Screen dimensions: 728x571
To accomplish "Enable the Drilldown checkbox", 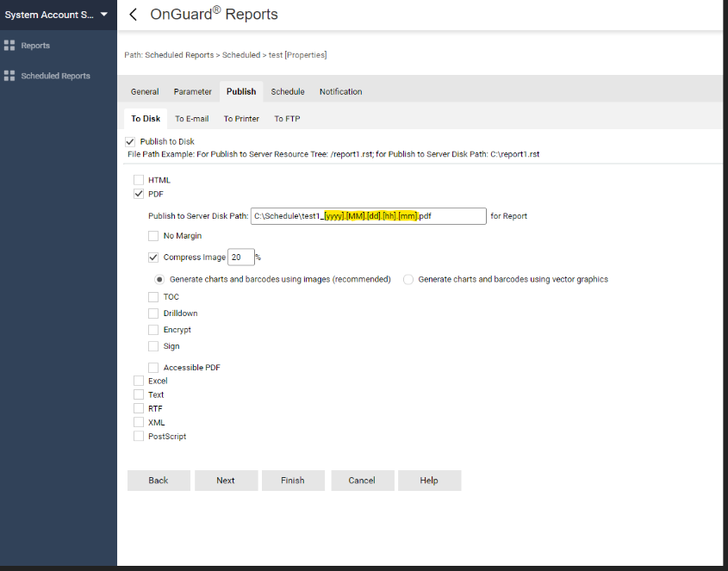I will [153, 313].
